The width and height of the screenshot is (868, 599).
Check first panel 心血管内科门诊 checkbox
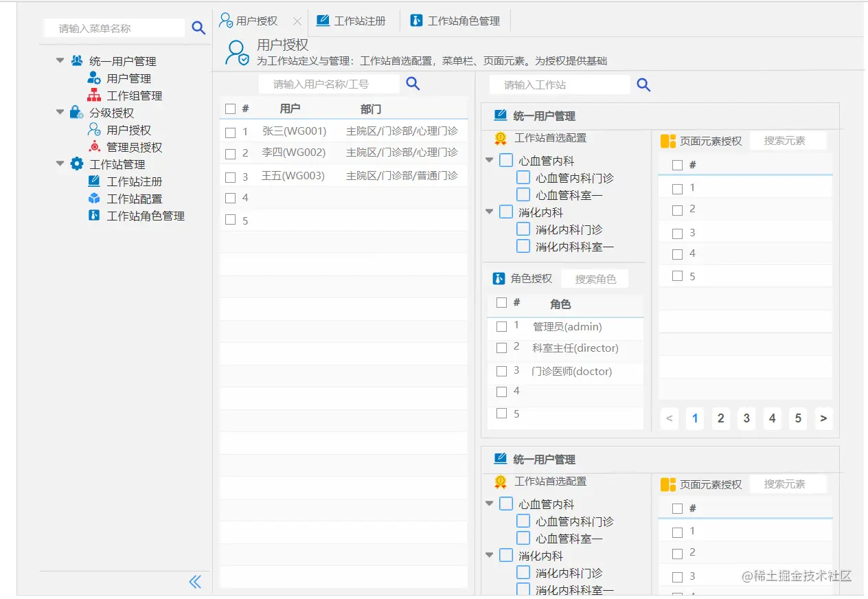click(x=523, y=177)
